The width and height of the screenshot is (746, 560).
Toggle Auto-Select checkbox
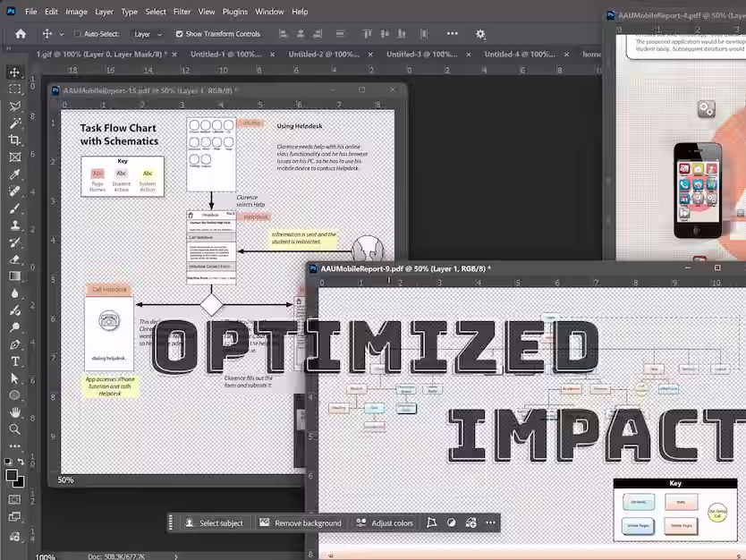[77, 34]
